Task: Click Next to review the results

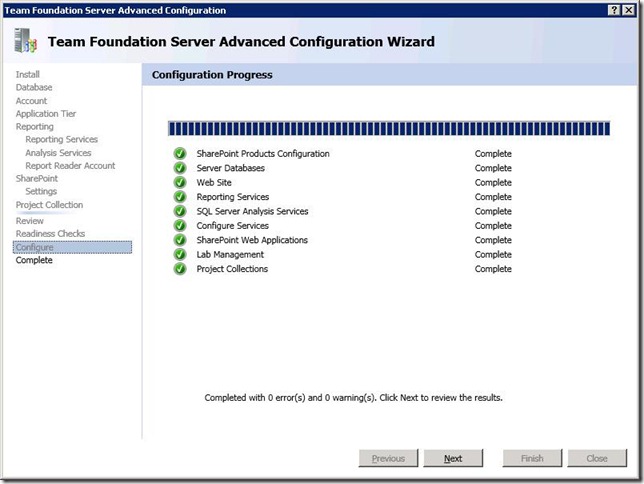Action: pyautogui.click(x=453, y=458)
